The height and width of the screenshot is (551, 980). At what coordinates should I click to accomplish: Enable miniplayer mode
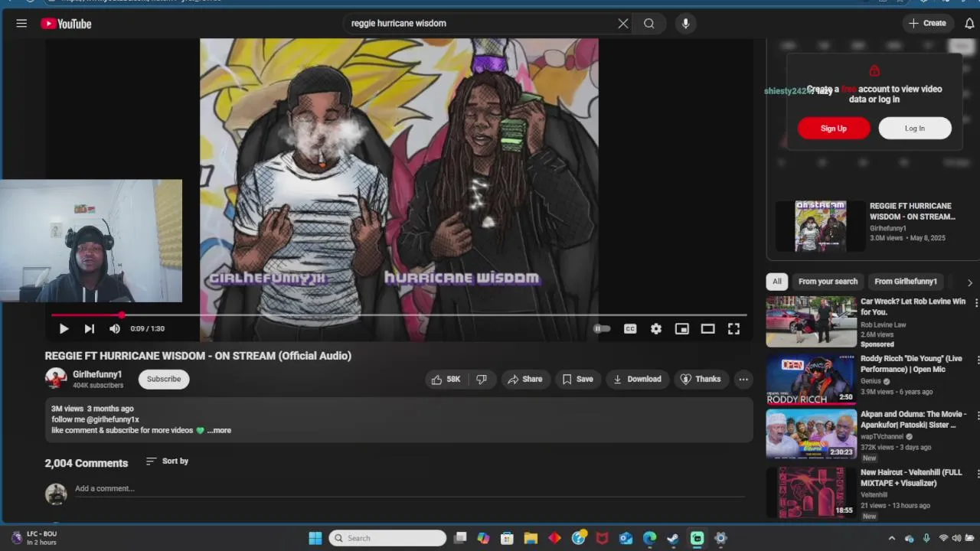tap(681, 329)
